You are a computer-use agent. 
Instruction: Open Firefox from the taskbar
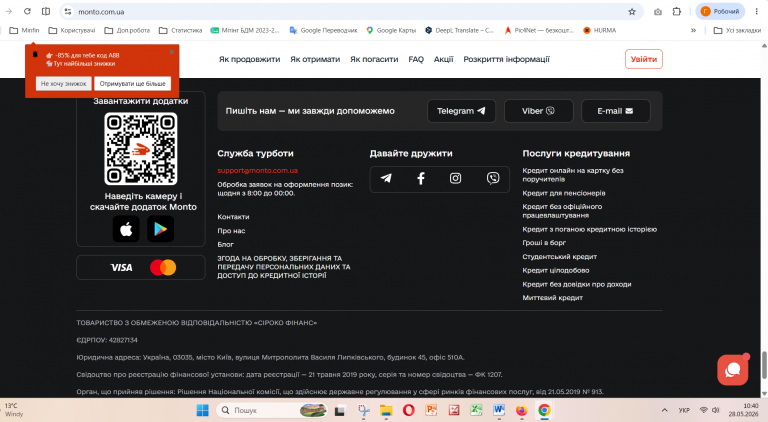521,410
